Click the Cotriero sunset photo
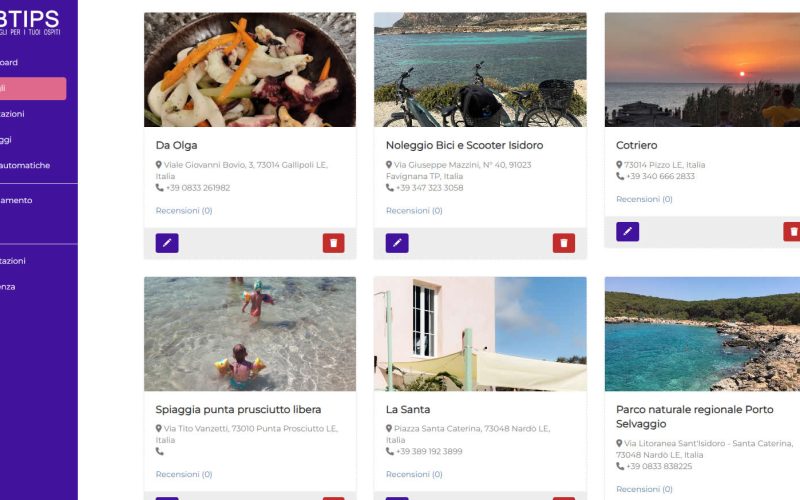The width and height of the screenshot is (800, 500). click(x=702, y=70)
